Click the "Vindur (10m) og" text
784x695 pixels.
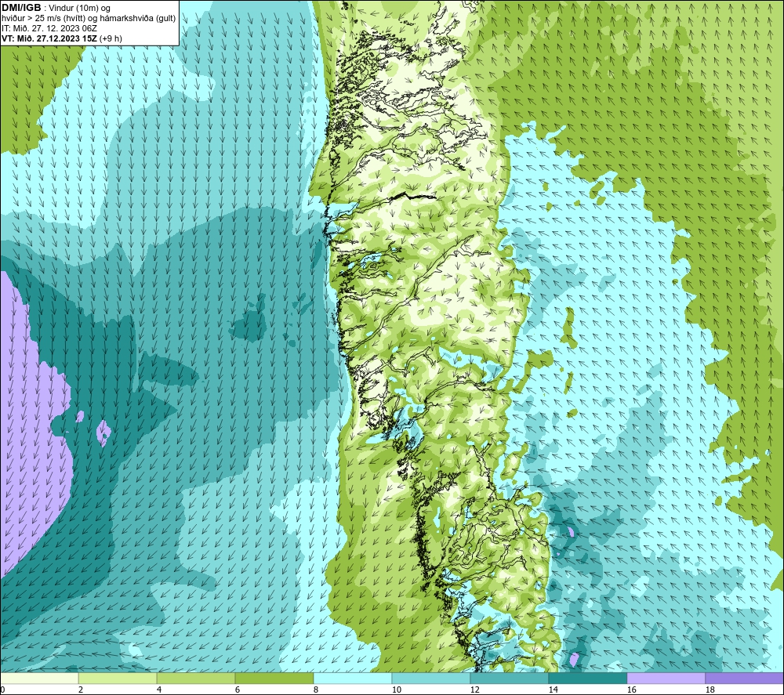click(78, 9)
